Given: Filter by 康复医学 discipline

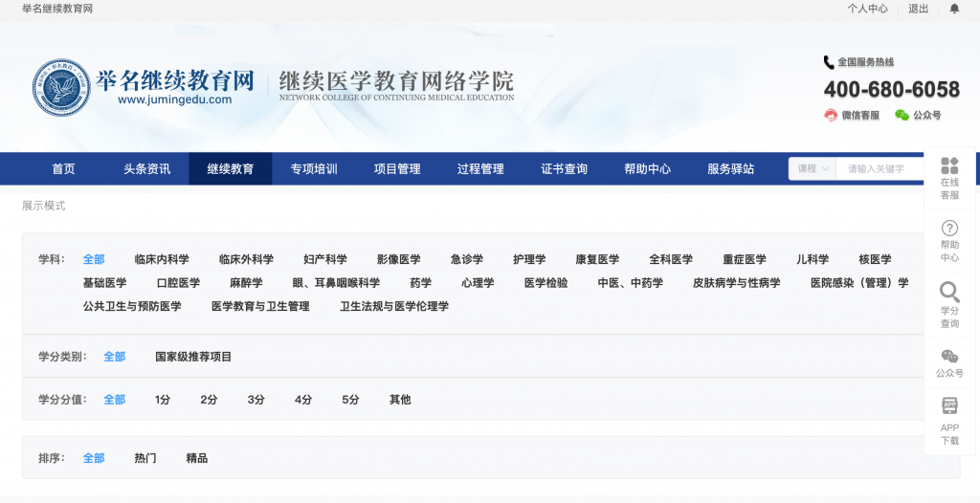Looking at the screenshot, I should [597, 259].
